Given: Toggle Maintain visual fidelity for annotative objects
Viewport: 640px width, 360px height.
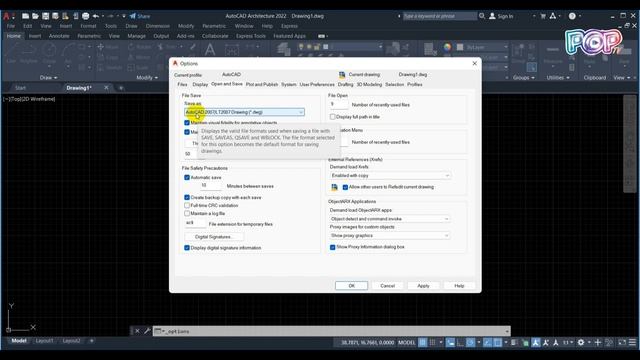Looking at the screenshot, I should 187,123.
